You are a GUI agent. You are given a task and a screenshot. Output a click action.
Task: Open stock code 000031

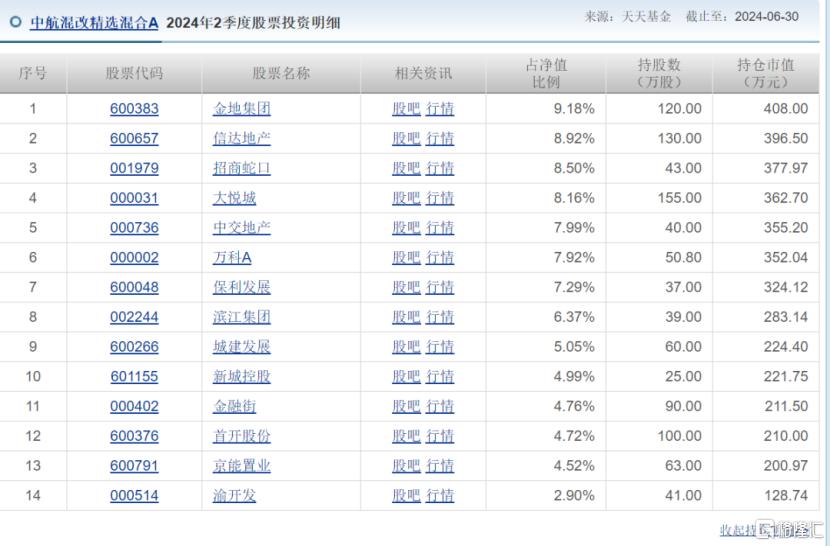pyautogui.click(x=134, y=198)
